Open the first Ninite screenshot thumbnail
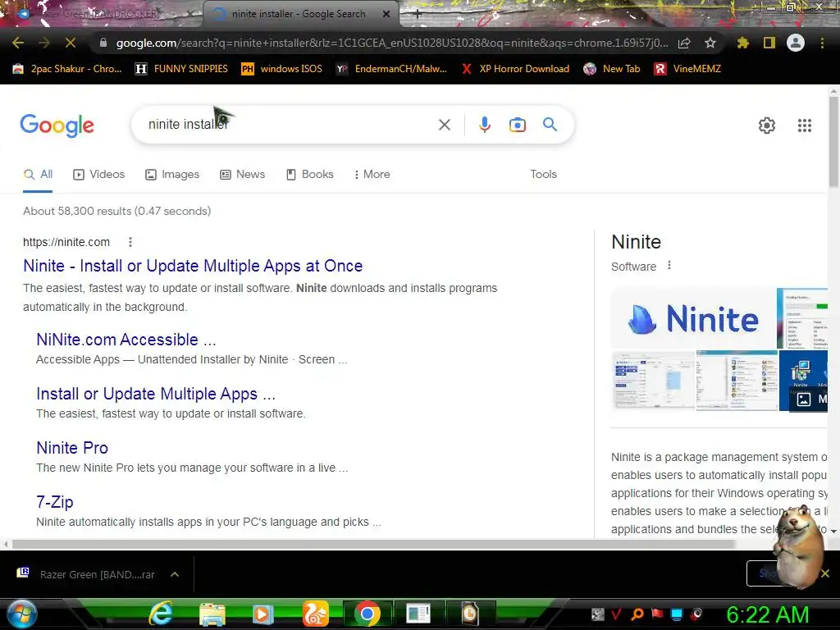840x630 pixels. click(652, 381)
